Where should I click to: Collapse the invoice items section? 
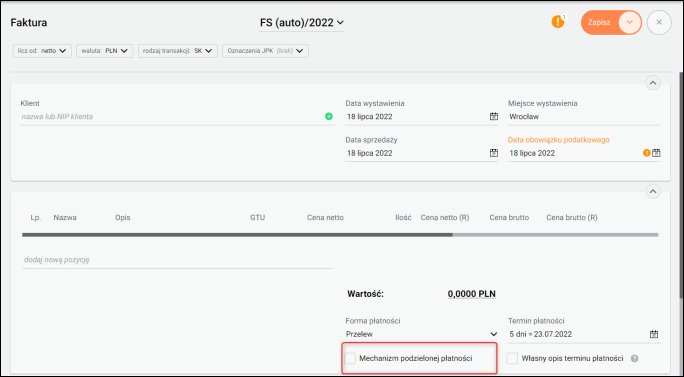tap(653, 191)
